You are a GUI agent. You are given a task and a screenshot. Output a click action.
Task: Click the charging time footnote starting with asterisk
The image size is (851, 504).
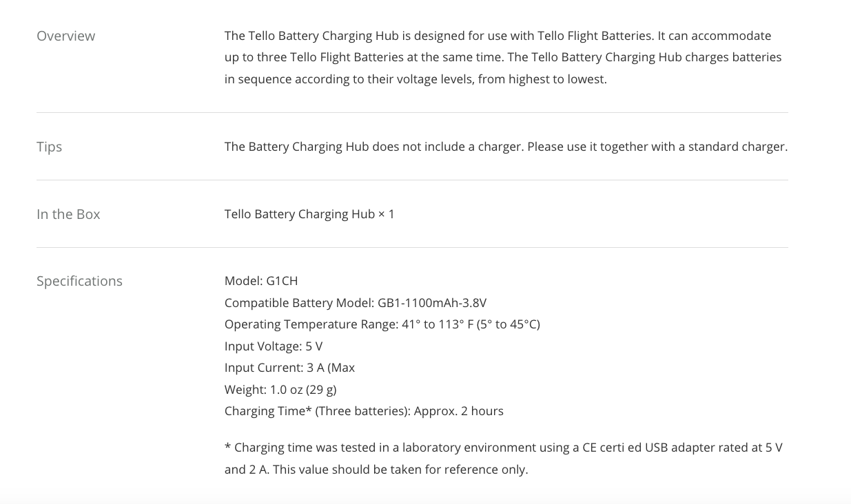tap(504, 459)
